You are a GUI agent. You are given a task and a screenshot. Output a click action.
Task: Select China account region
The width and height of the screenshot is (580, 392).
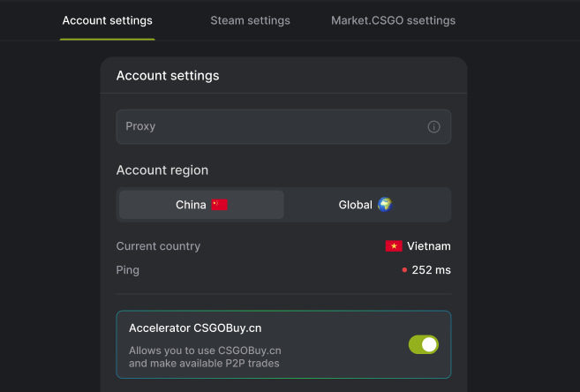tap(201, 205)
